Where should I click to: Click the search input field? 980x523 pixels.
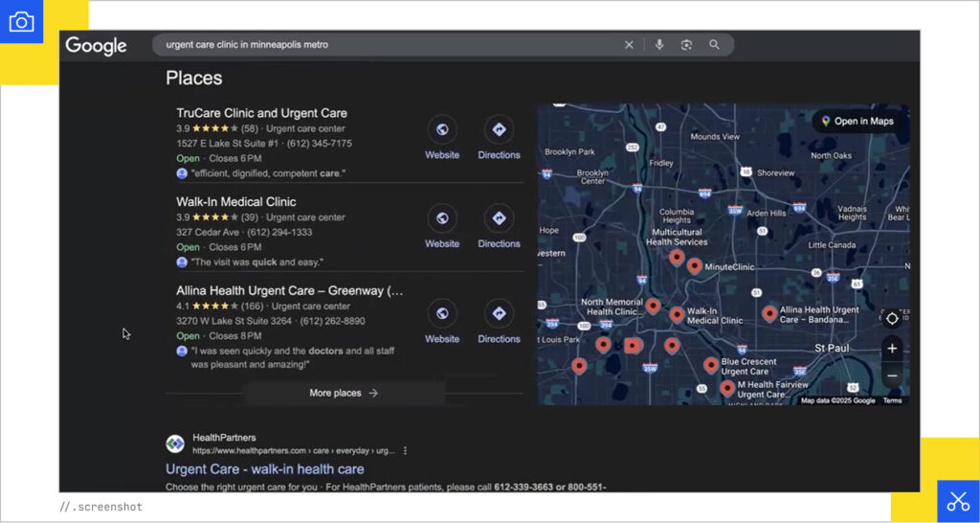383,45
